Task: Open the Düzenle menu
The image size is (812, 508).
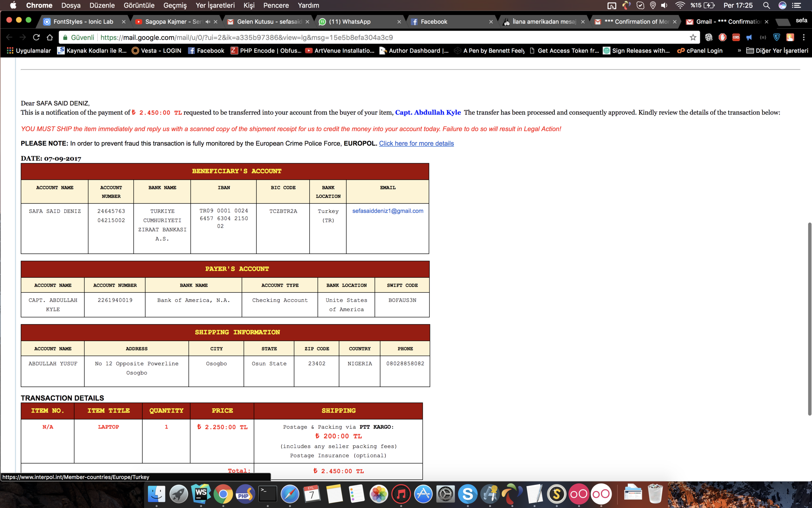Action: 102,5
